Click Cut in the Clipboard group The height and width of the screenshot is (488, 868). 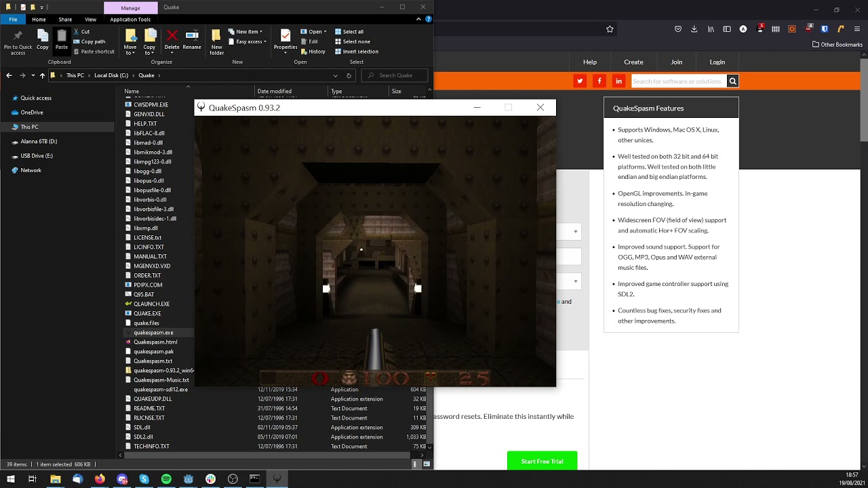pyautogui.click(x=81, y=32)
